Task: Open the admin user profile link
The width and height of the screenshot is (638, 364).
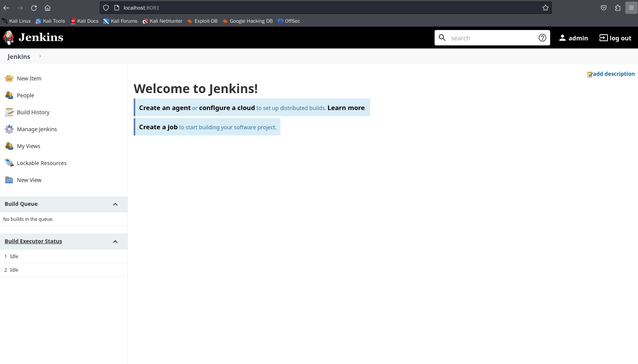Action: click(x=578, y=38)
